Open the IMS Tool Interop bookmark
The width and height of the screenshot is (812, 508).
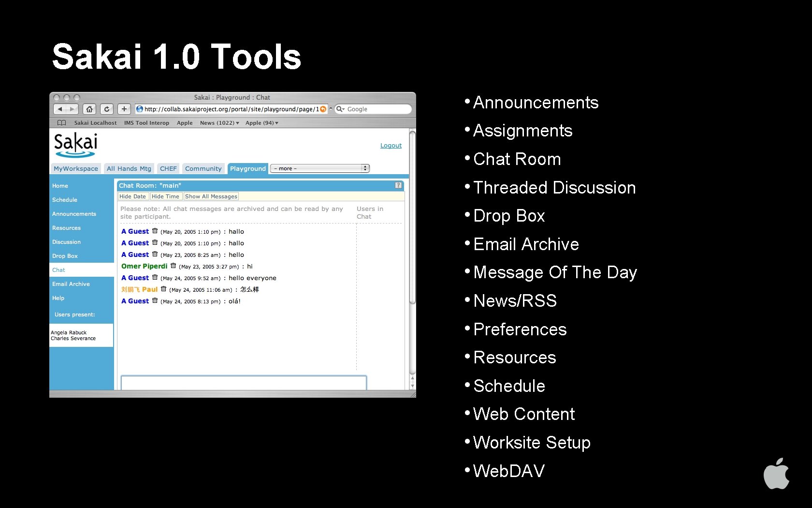tap(146, 123)
